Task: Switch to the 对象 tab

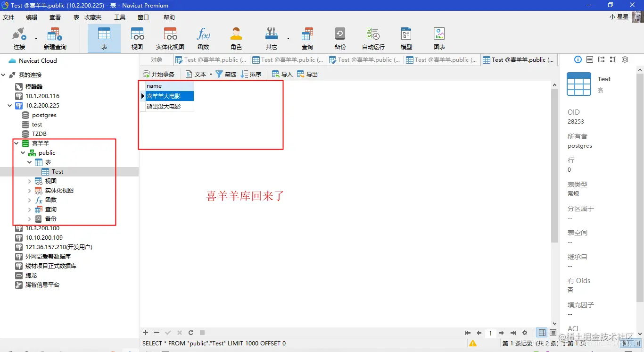Action: click(156, 59)
